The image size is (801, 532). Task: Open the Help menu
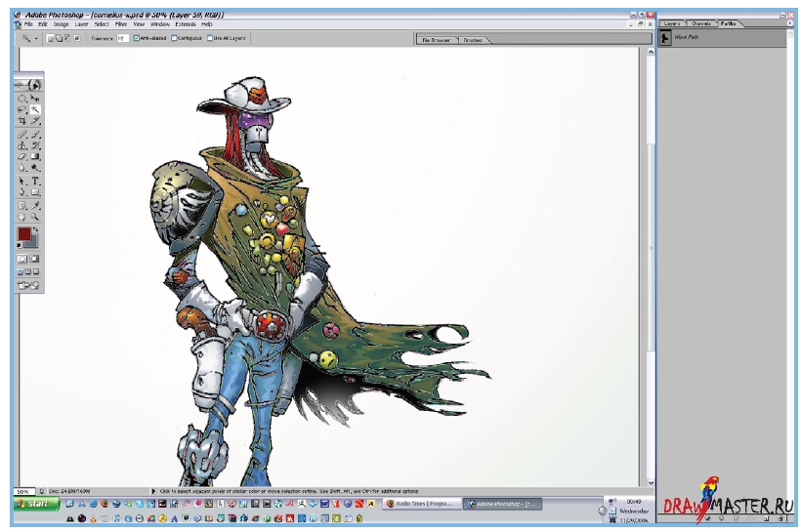[x=207, y=24]
